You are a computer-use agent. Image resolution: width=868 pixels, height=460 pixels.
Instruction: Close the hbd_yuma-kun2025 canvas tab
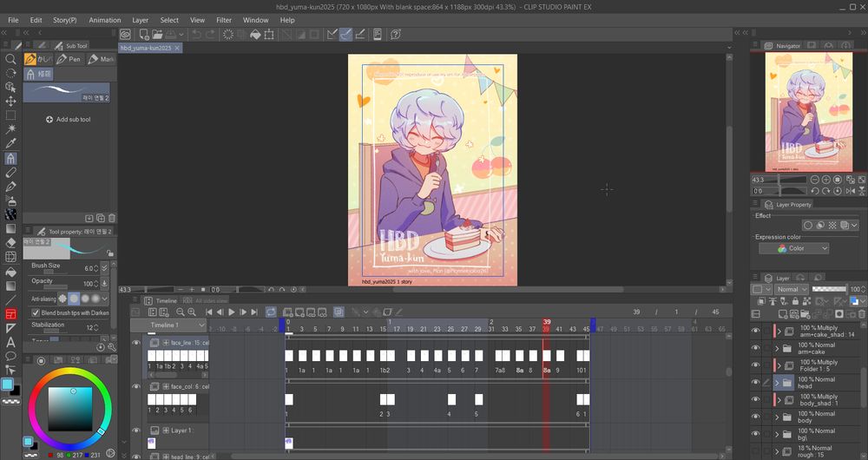point(177,49)
